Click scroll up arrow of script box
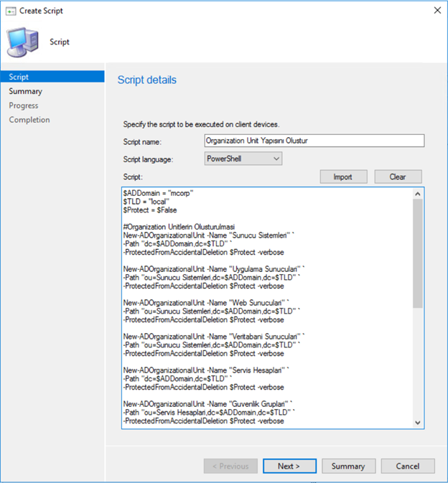Viewport: 448px width, 483px height. [x=418, y=194]
